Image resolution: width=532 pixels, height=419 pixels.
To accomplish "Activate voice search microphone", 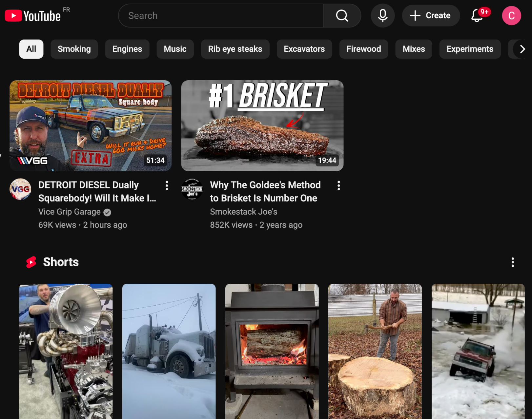I will click(x=382, y=16).
